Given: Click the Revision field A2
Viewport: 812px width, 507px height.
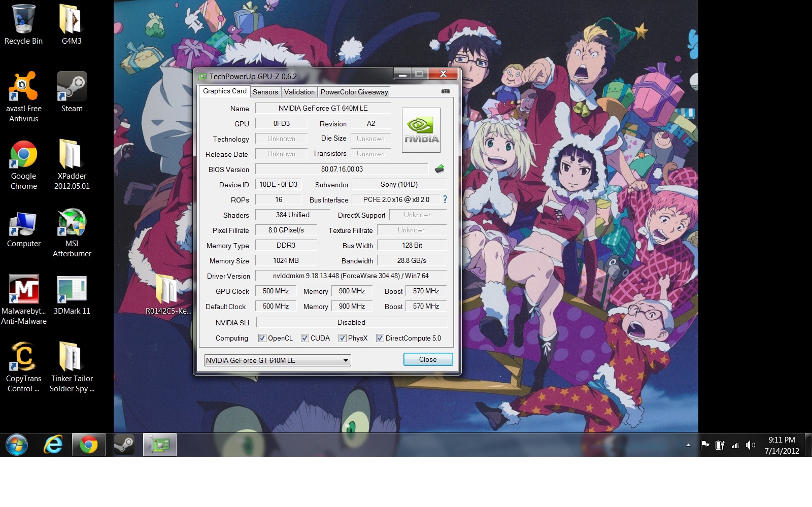Looking at the screenshot, I should pos(370,123).
